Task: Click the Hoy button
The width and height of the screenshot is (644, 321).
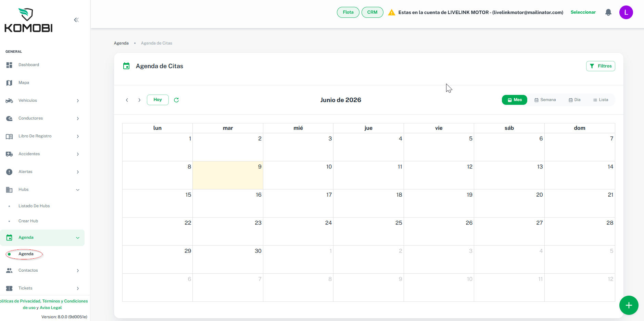Action: [158, 100]
